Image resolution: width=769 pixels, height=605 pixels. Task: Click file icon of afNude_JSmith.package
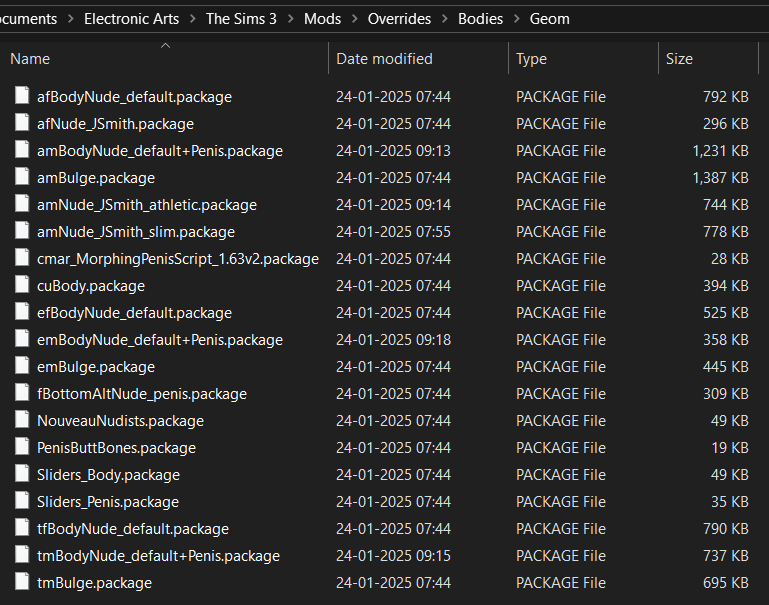click(22, 123)
